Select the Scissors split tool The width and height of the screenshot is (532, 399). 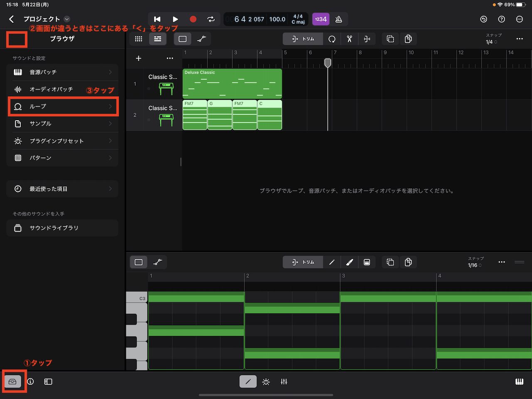349,39
